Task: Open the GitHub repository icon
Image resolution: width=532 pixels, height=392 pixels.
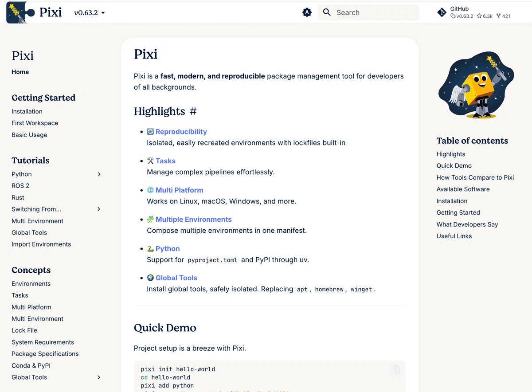Action: (x=442, y=12)
